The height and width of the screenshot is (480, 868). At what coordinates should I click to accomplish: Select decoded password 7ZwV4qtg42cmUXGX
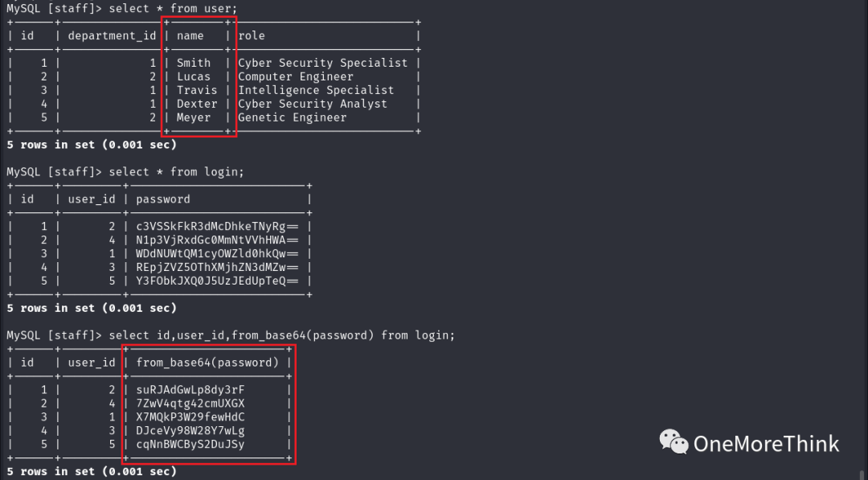tap(190, 404)
